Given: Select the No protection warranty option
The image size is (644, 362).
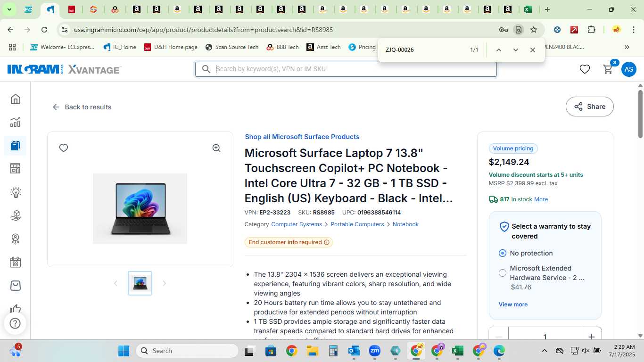Looking at the screenshot, I should pyautogui.click(x=503, y=253).
